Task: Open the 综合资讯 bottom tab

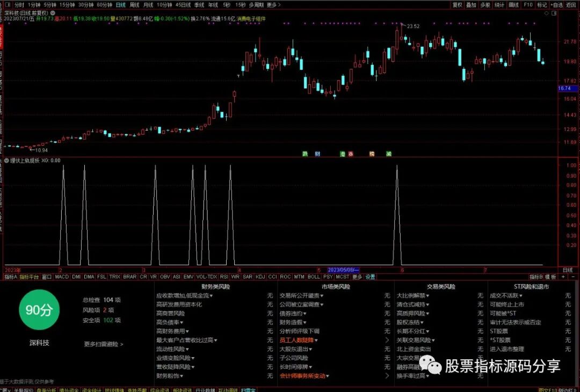Action: [159, 390]
